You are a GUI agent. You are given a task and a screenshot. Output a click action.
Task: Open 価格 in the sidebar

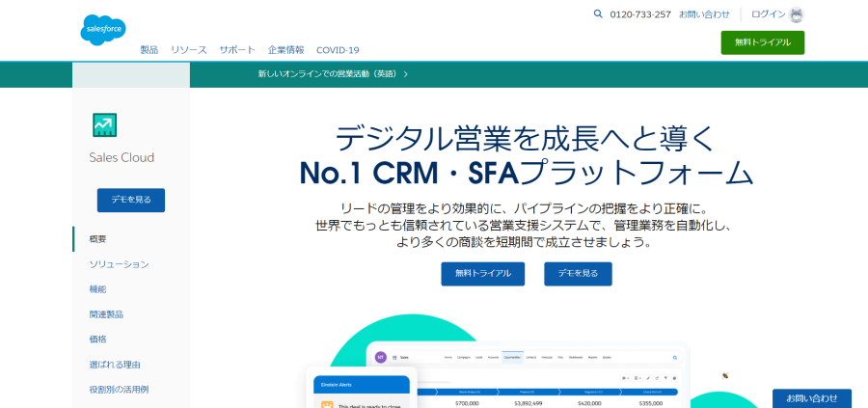click(x=98, y=340)
